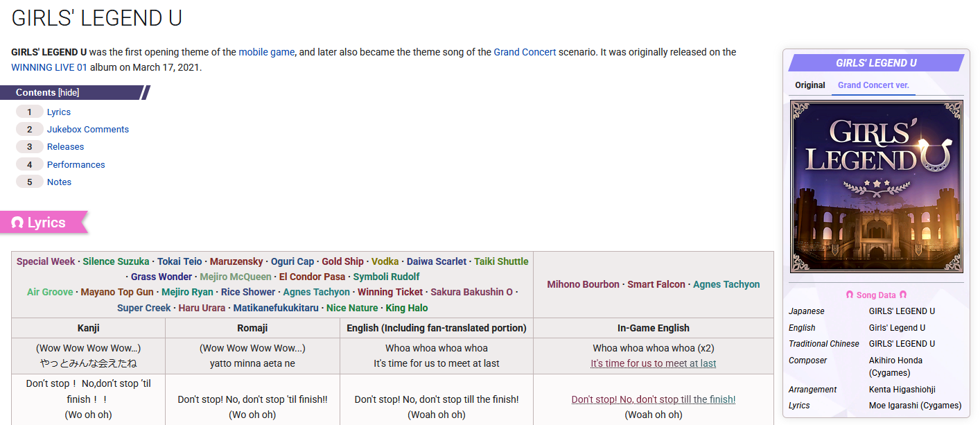Screen dimensions: 980x425
Task: Open the Mejiro McQueen character link
Action: click(x=236, y=277)
